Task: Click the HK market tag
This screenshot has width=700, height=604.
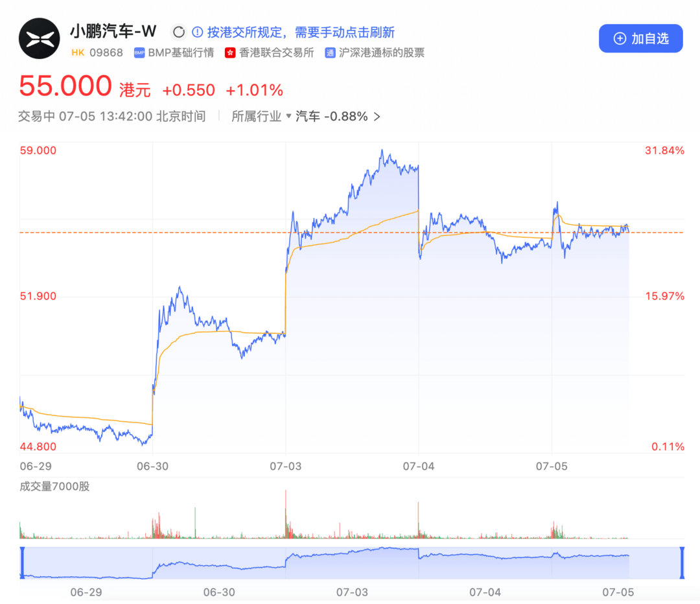Action: [78, 52]
